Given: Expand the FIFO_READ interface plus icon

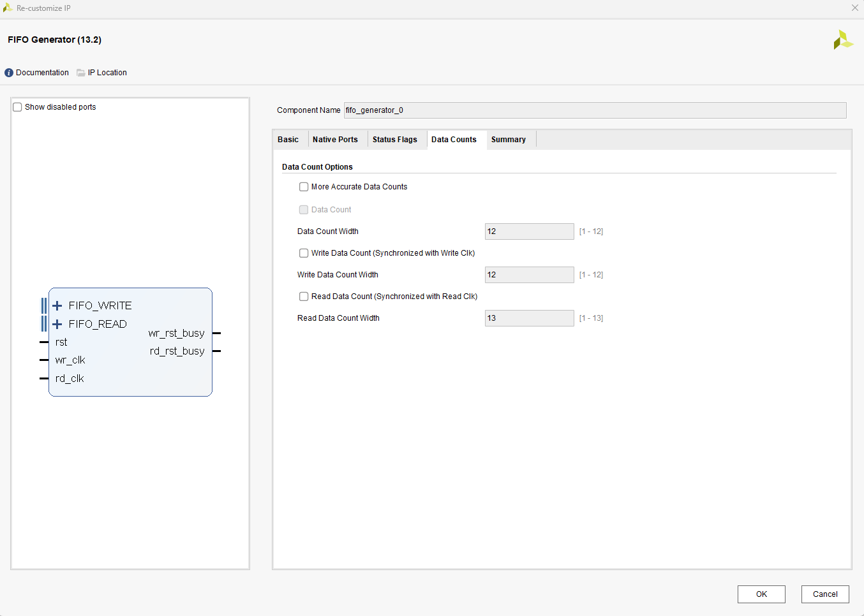Looking at the screenshot, I should click(x=57, y=324).
